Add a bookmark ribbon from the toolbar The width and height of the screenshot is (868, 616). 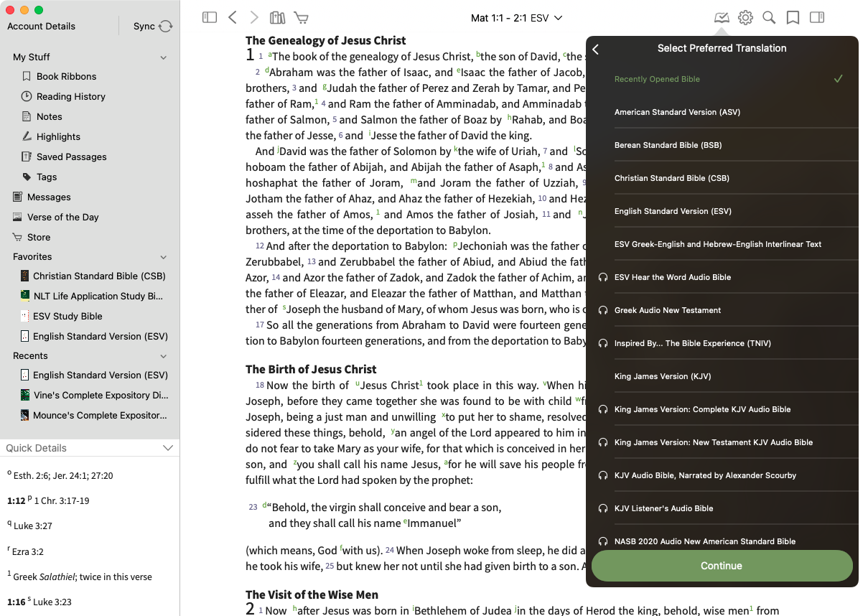(793, 17)
